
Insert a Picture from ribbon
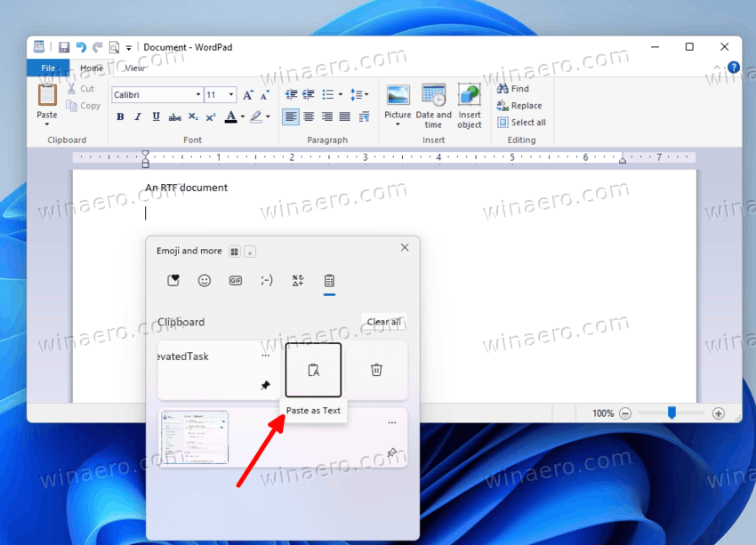(398, 95)
